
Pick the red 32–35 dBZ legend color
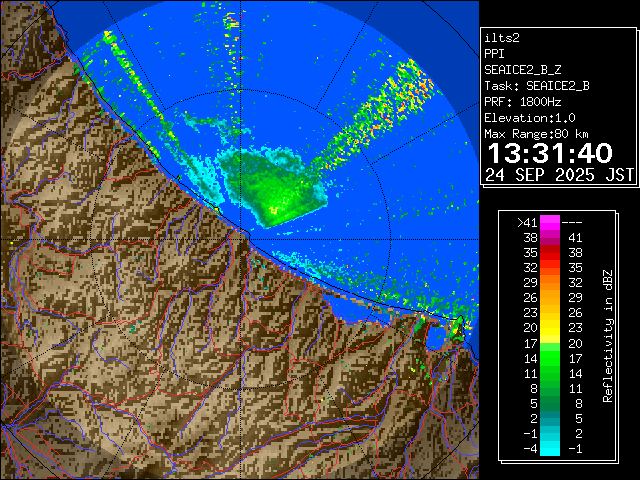coord(550,268)
